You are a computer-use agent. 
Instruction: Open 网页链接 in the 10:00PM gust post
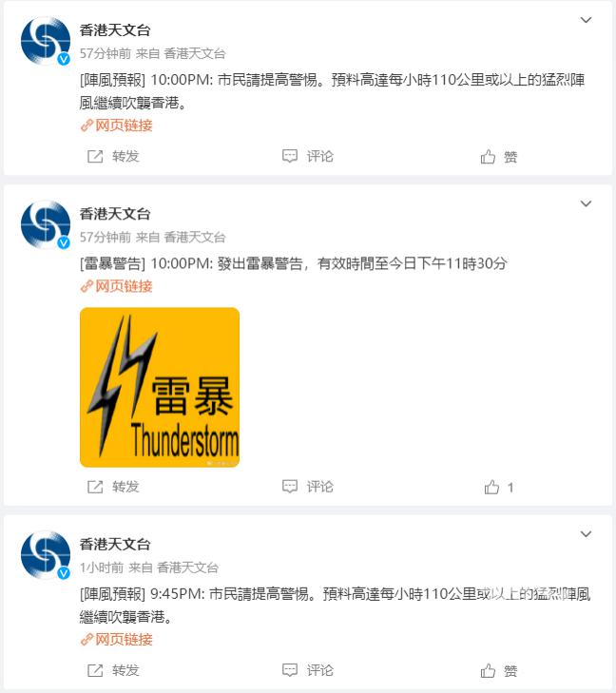[117, 125]
